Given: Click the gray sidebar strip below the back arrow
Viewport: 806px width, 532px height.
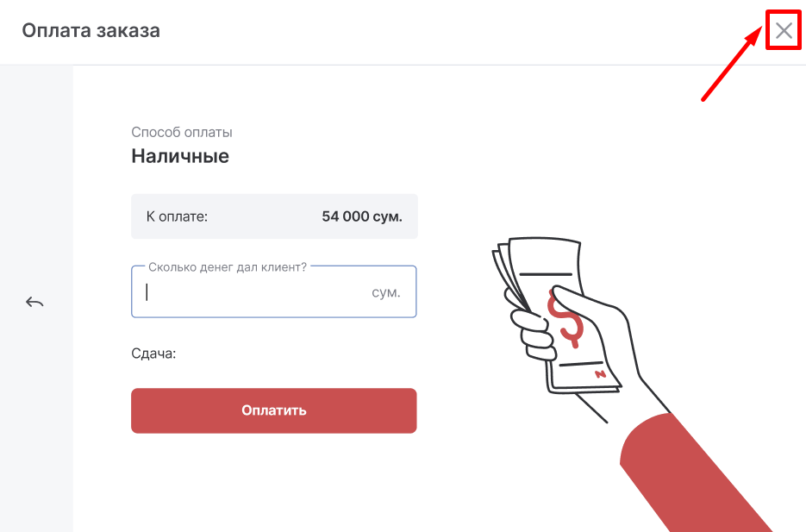Looking at the screenshot, I should click(x=36, y=431).
